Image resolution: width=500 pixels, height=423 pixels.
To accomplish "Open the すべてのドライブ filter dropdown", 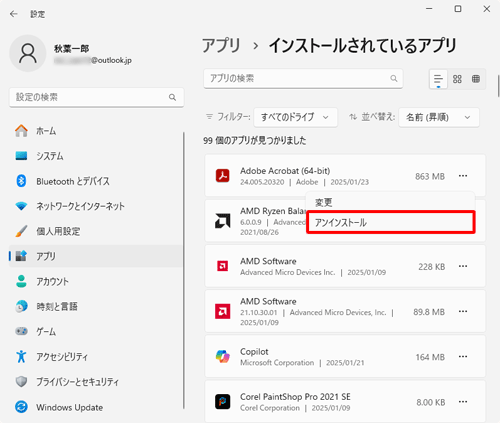I will pos(295,117).
